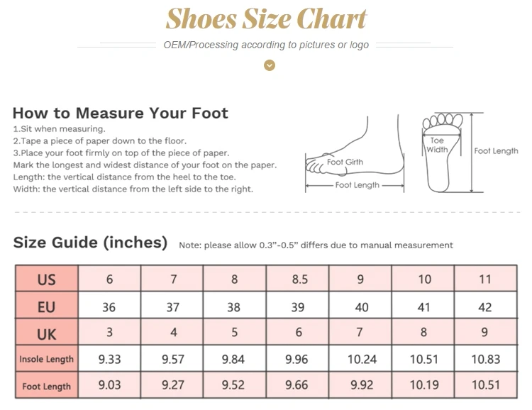Viewport: 532px width, 410px height.
Task: Click the US size 8.5 cell
Action: click(x=299, y=279)
